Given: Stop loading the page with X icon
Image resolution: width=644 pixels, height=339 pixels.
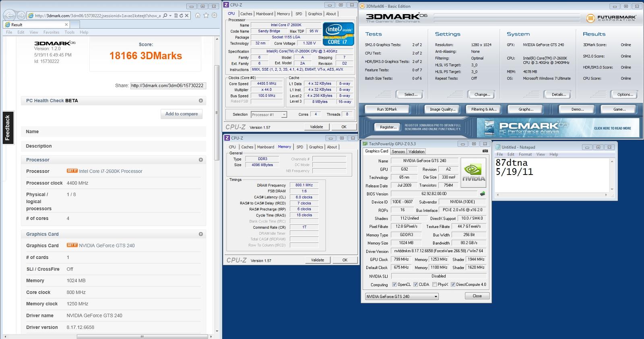Looking at the screenshot, I should (187, 15).
